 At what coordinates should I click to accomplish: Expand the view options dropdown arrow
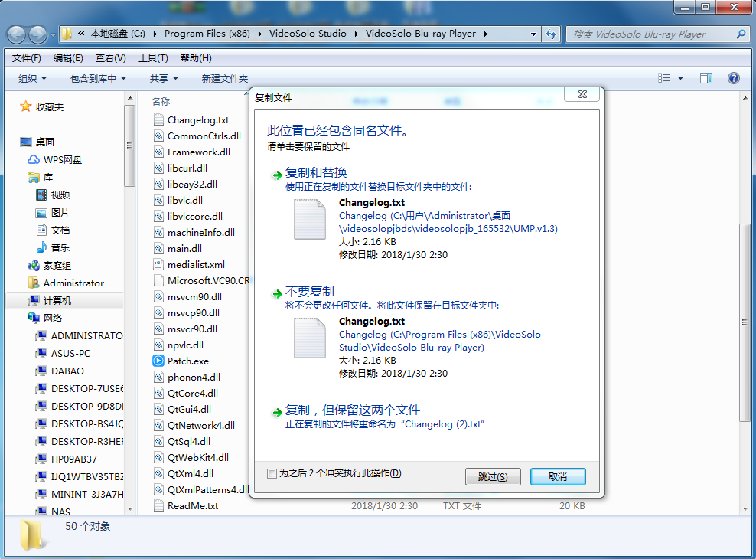point(680,78)
